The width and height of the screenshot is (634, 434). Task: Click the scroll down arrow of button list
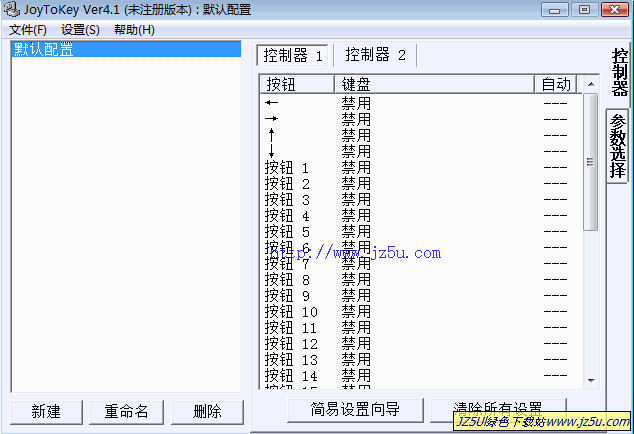pyautogui.click(x=591, y=381)
